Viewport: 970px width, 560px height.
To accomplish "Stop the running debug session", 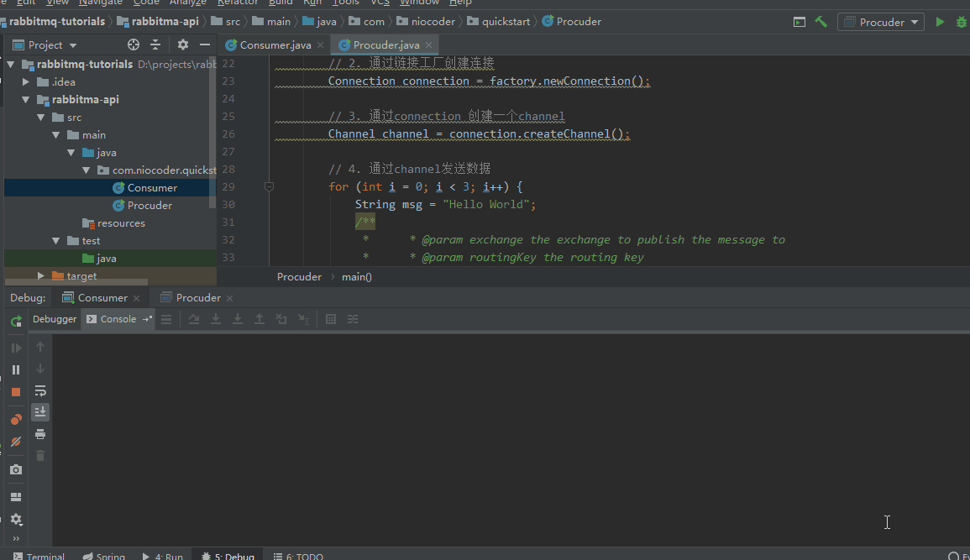I will 16,391.
